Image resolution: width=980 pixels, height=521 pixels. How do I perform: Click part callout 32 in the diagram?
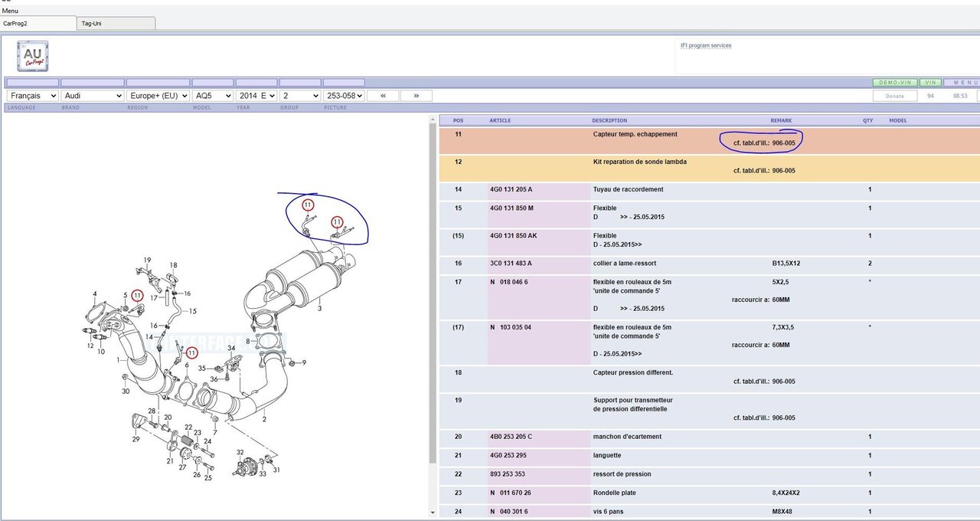[x=240, y=453]
